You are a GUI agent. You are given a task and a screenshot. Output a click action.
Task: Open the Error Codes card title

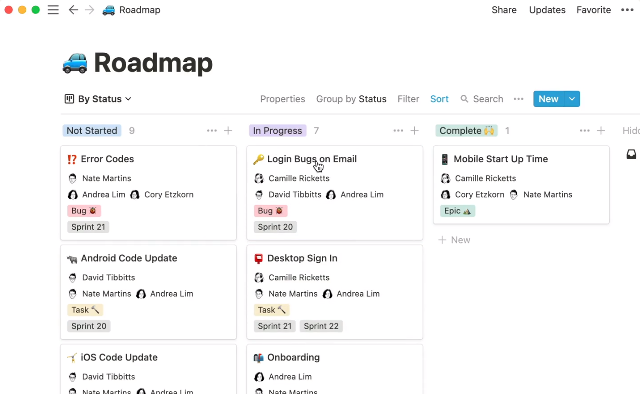[x=107, y=159]
